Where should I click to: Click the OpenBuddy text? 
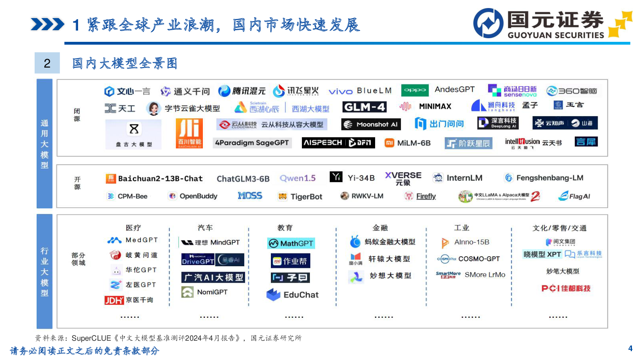(198, 196)
